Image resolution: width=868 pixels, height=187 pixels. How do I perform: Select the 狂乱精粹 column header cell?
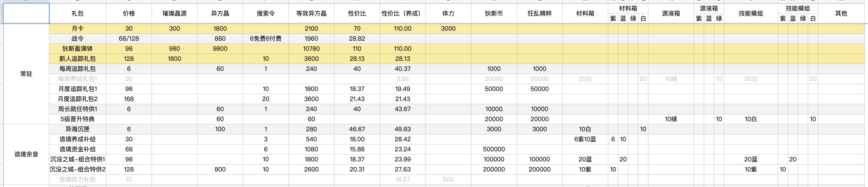click(539, 13)
